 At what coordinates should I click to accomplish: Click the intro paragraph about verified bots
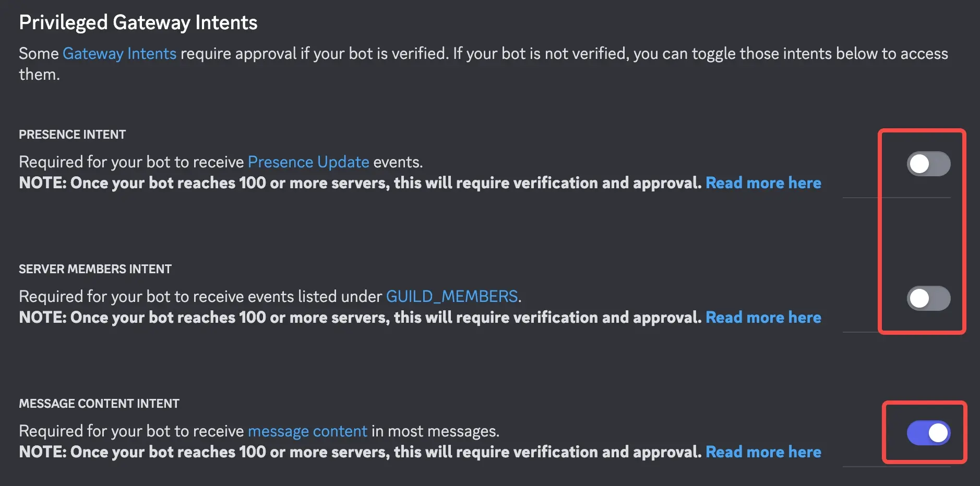484,64
